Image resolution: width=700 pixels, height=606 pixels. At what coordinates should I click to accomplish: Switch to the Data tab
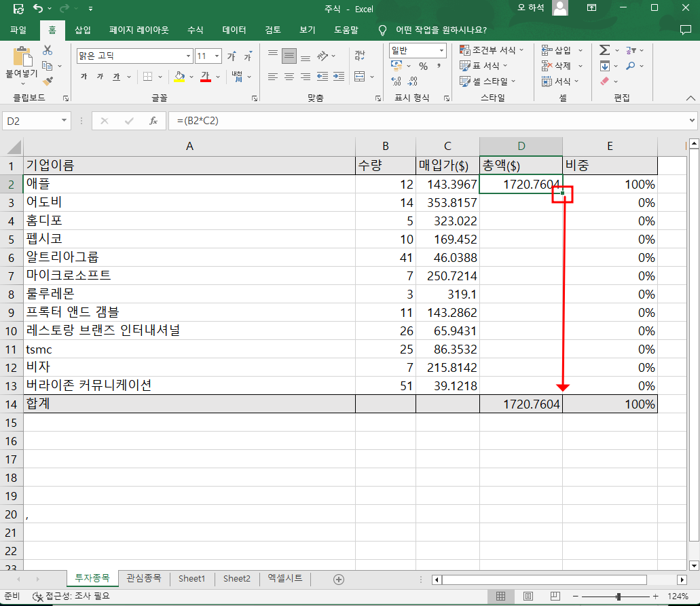(234, 30)
